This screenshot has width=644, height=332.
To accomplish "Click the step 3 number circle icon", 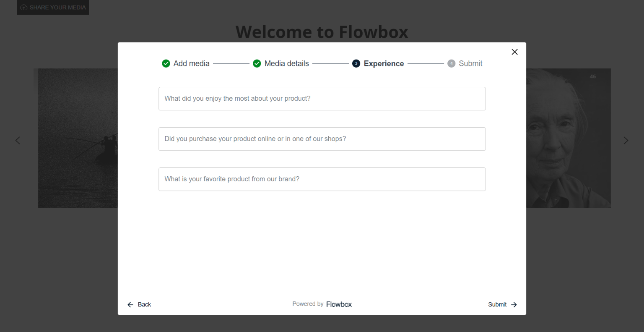I will [356, 64].
